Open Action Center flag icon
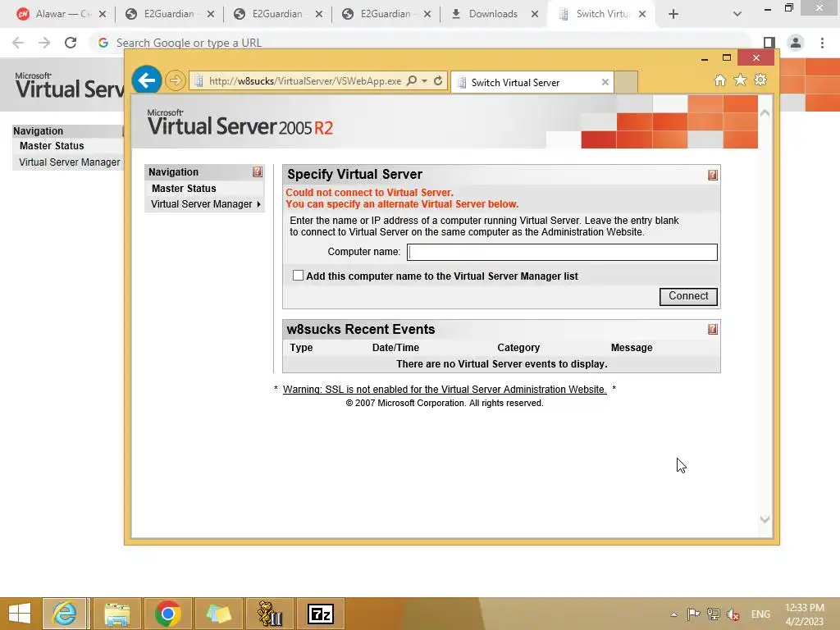 click(693, 614)
